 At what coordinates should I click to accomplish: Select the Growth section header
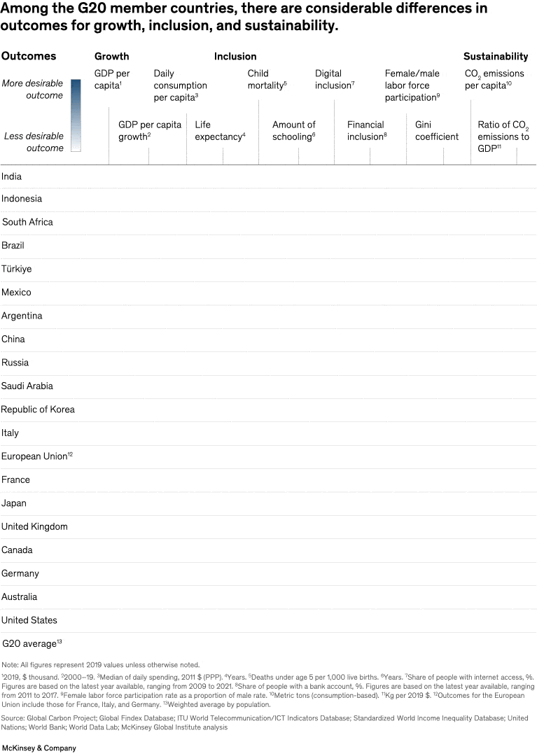click(x=112, y=56)
